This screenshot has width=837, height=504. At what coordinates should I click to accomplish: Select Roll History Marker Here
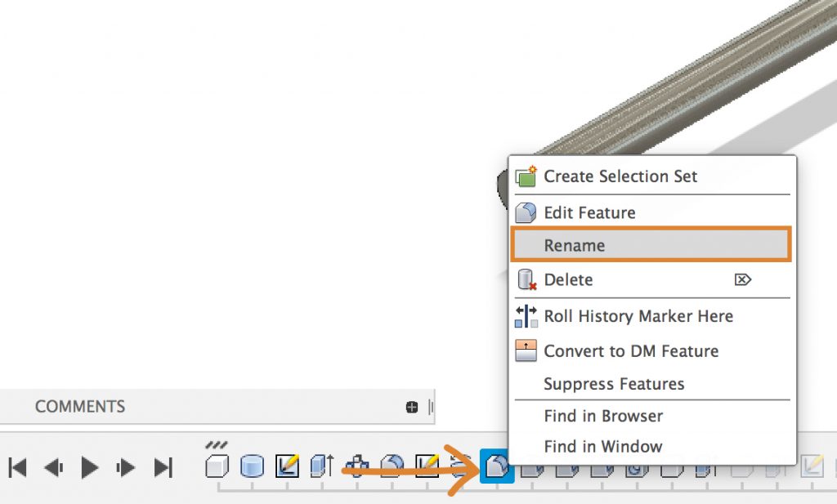click(638, 317)
